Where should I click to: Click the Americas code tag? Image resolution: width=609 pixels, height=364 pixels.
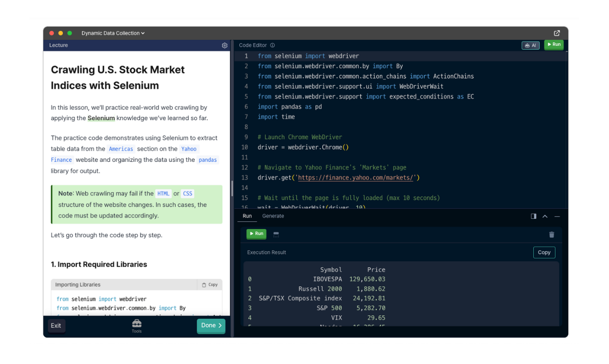(x=121, y=149)
